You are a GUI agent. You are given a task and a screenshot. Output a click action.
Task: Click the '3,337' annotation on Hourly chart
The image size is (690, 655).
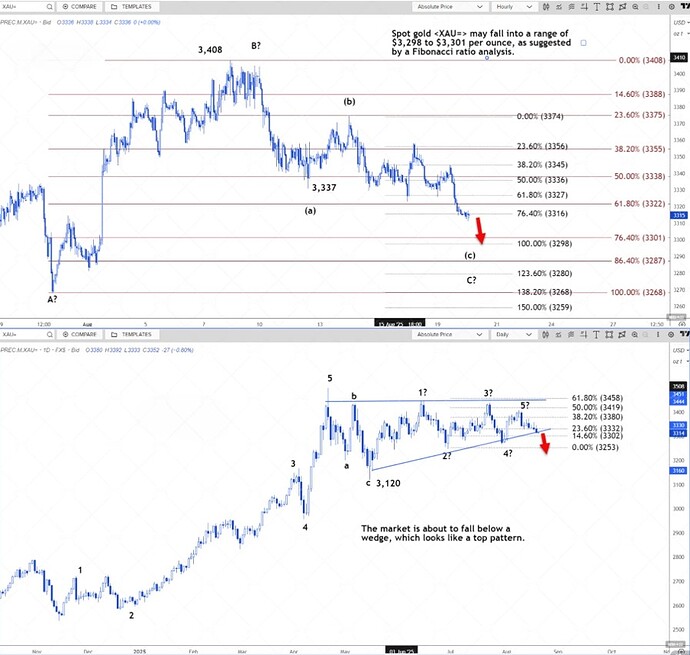pyautogui.click(x=324, y=188)
